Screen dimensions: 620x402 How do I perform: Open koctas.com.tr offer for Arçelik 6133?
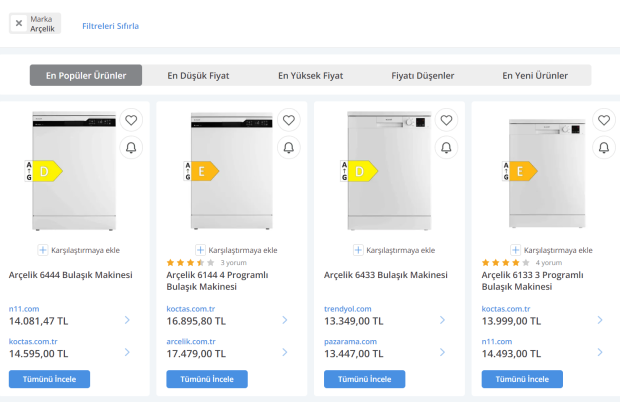pos(506,309)
